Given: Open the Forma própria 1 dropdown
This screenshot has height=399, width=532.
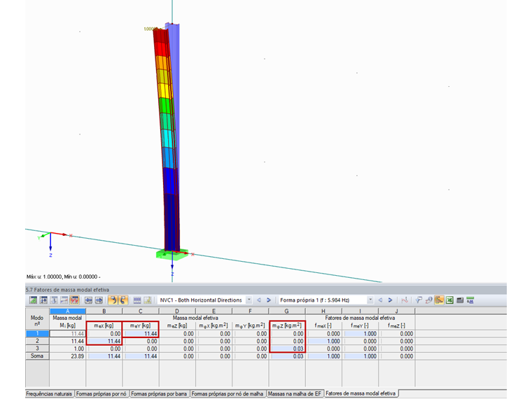Looking at the screenshot, I should coord(370,300).
